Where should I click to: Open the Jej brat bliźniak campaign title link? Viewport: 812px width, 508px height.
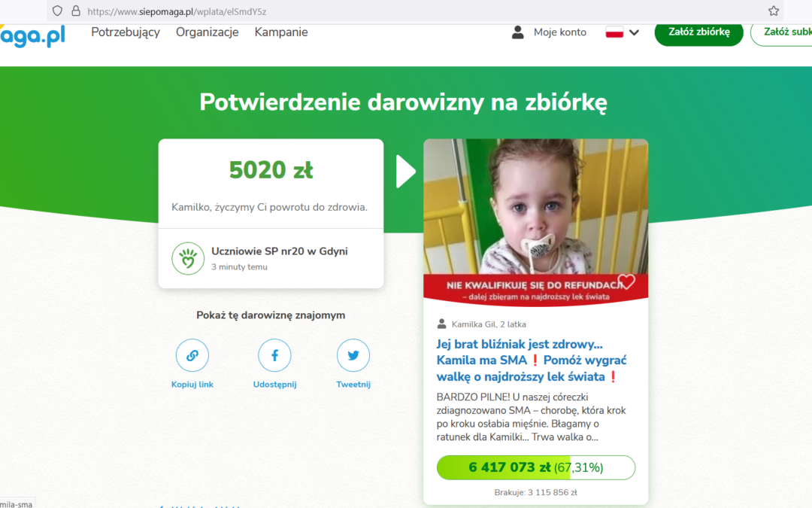pos(532,360)
